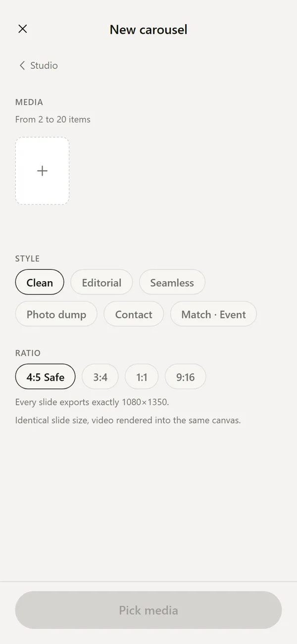Viewport: 297px width, 644px height.
Task: Pick the Photo dump style
Action: point(56,314)
